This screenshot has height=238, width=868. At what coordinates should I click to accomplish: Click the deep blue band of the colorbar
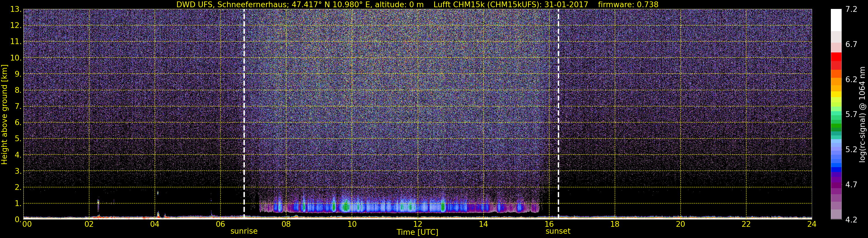coord(836,170)
